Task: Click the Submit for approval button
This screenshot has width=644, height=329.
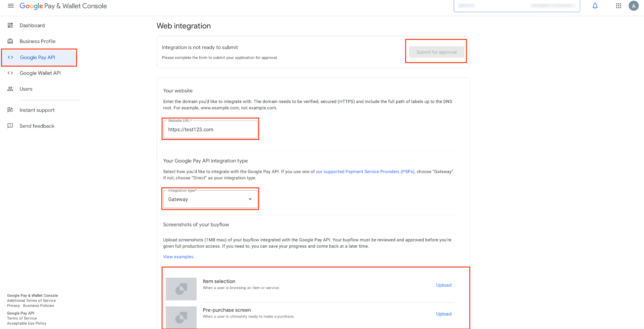Action: 436,52
